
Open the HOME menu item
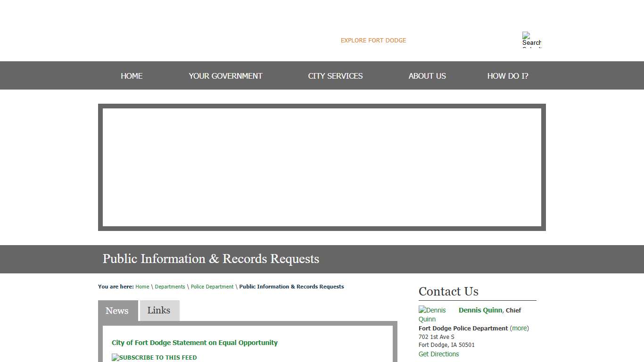pyautogui.click(x=132, y=76)
